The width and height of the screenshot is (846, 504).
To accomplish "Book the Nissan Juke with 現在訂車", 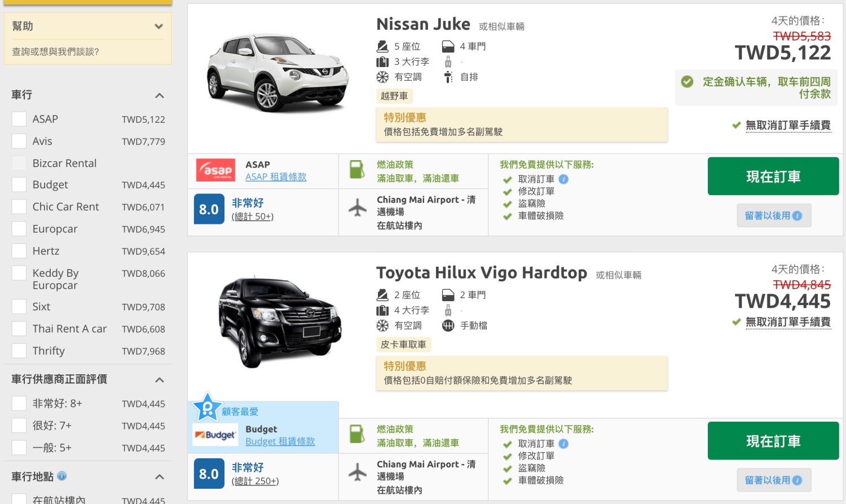I will coord(773,176).
